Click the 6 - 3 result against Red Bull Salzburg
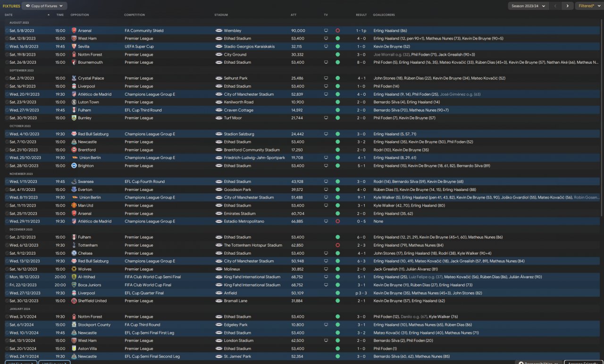Viewport: 604px width, 364px height. tap(361, 261)
